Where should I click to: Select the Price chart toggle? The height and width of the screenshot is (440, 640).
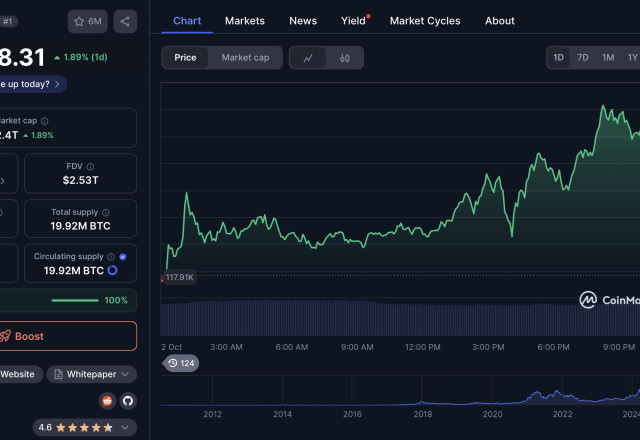(185, 58)
